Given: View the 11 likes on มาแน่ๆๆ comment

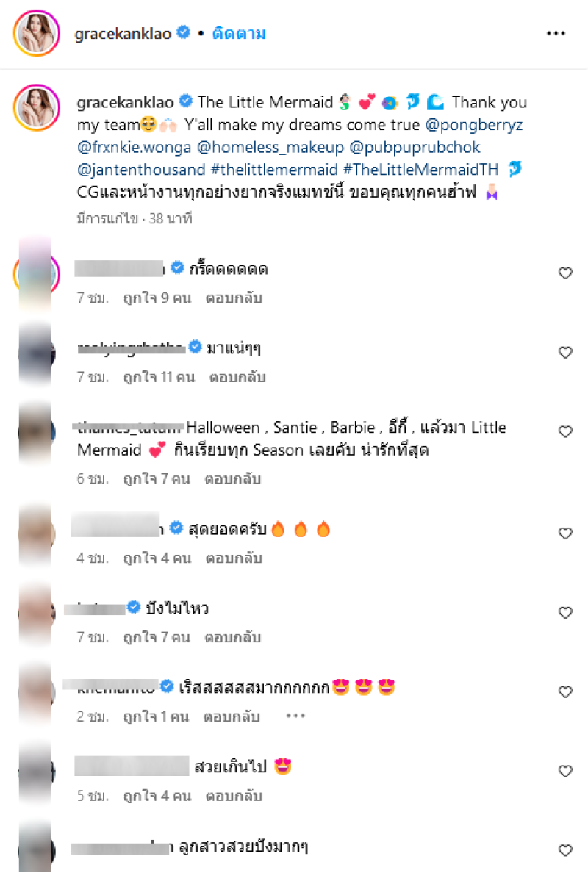Looking at the screenshot, I should pyautogui.click(x=159, y=377).
